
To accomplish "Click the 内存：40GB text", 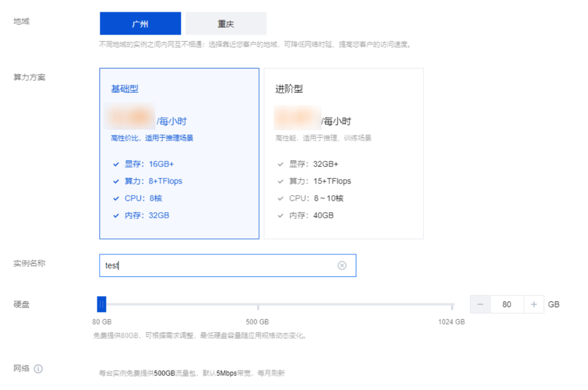I will (x=311, y=216).
